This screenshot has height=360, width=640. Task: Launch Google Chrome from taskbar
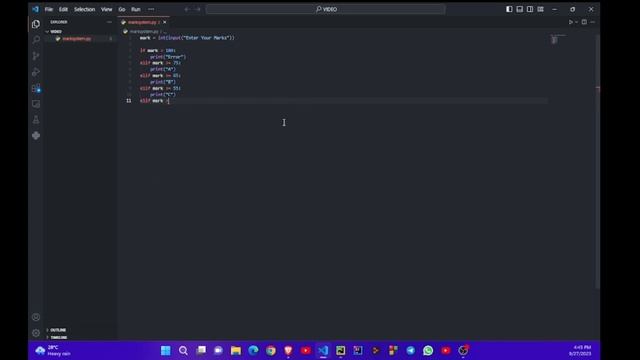pos(271,351)
